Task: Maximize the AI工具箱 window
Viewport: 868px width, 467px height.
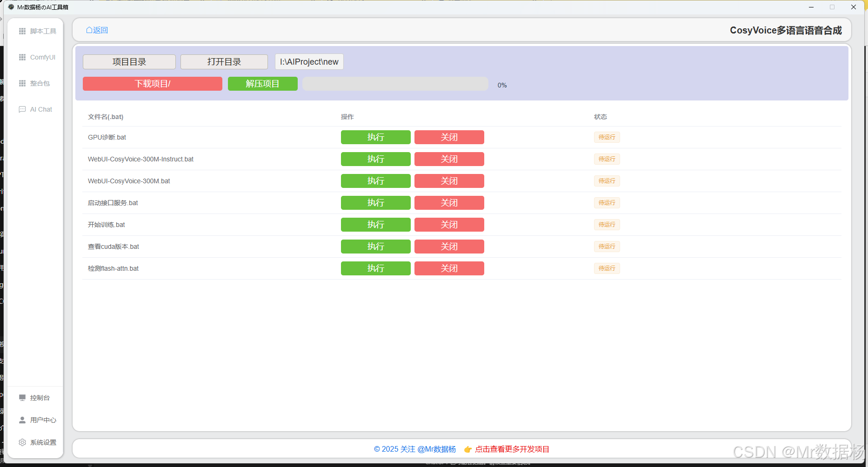Action: pyautogui.click(x=832, y=7)
